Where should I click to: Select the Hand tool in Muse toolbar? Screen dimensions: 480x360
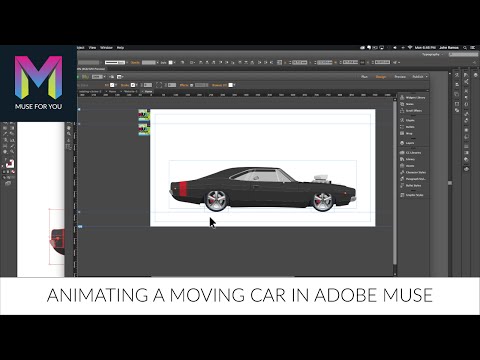(x=69, y=128)
